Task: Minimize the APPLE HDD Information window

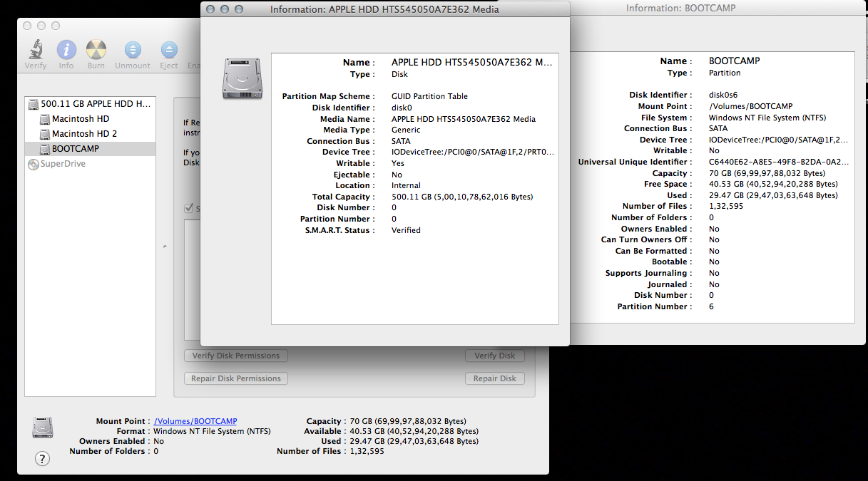Action: [225, 9]
